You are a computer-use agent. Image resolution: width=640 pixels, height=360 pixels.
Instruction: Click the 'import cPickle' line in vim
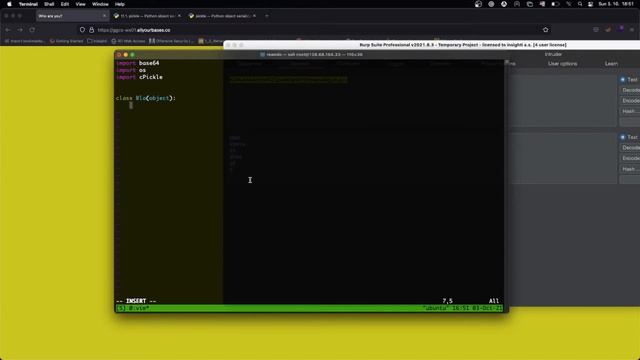point(139,77)
